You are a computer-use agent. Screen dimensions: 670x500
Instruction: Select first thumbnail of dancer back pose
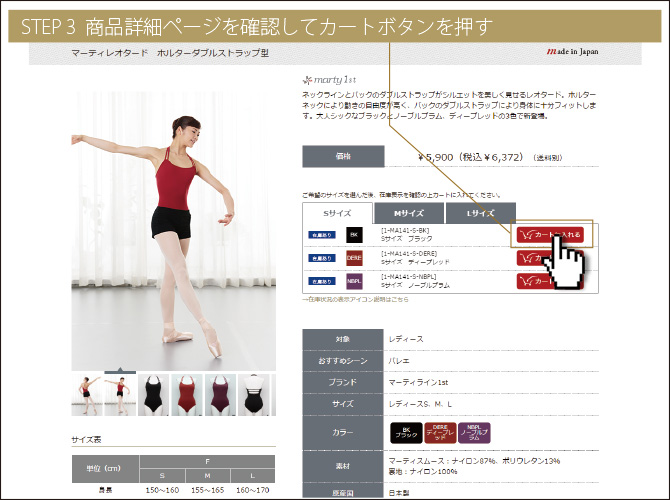pyautogui.click(x=87, y=395)
